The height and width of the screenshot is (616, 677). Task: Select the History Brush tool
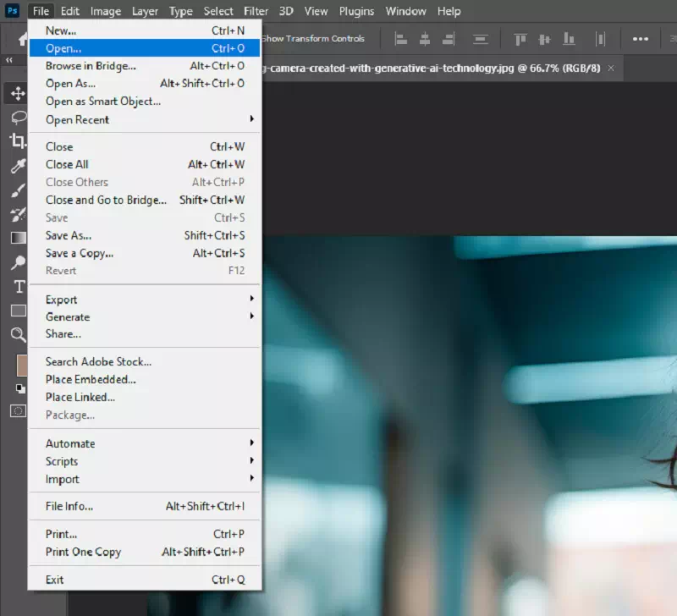pyautogui.click(x=18, y=214)
